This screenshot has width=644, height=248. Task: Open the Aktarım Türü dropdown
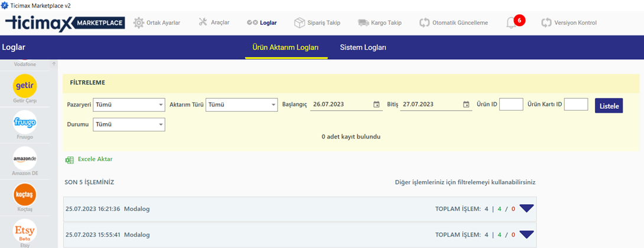[242, 104]
